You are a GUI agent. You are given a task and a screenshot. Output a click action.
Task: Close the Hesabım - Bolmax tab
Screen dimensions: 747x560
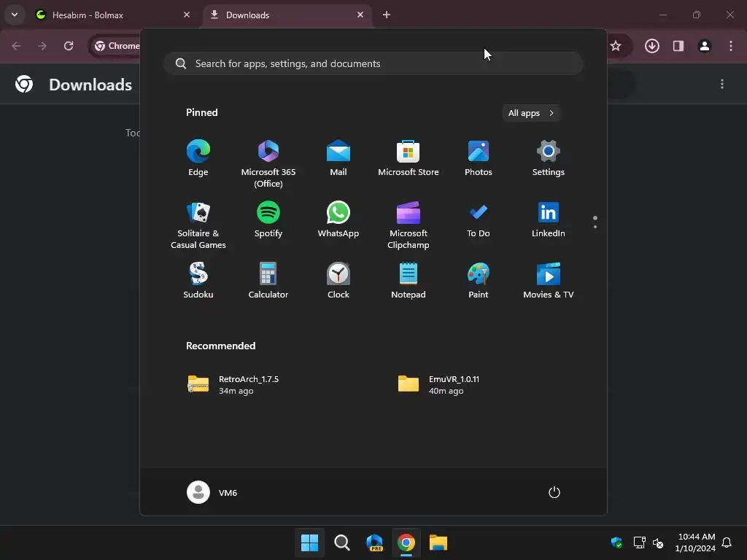(x=187, y=15)
